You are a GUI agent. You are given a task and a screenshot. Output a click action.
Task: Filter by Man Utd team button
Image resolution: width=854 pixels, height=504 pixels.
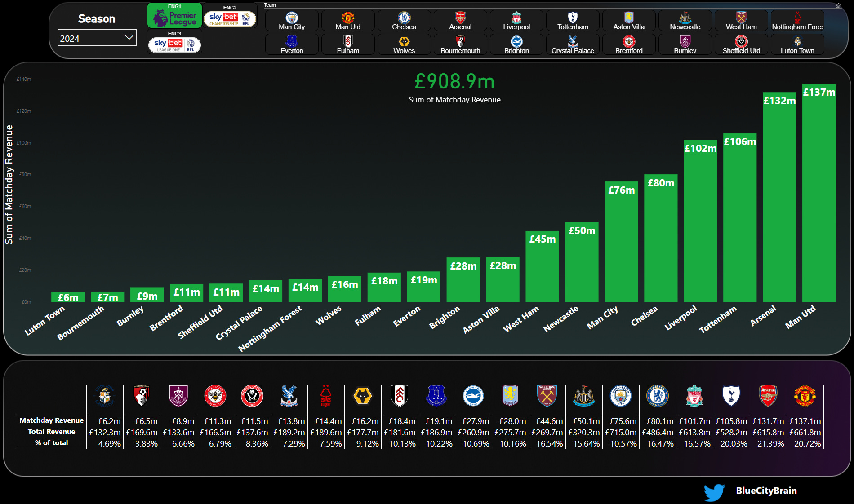[348, 21]
